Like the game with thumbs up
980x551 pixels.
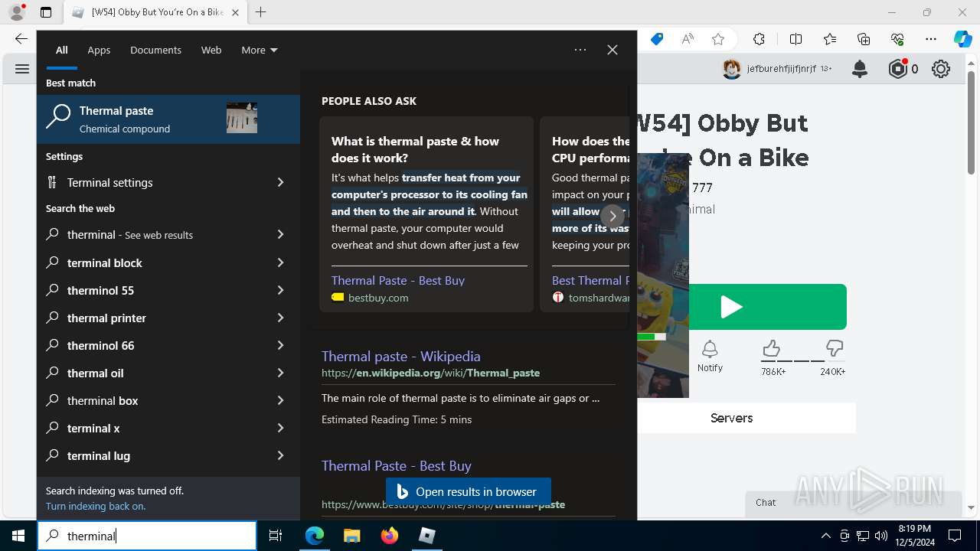(772, 349)
